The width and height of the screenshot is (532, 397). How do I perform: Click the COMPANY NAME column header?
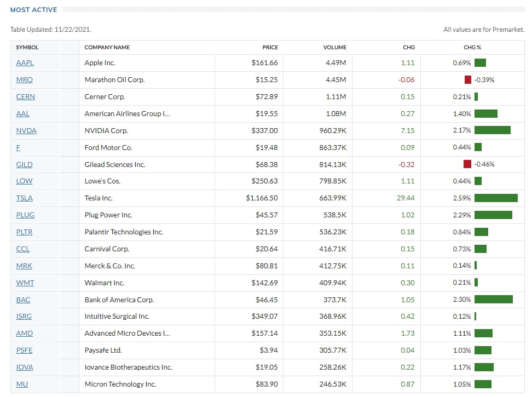(107, 48)
